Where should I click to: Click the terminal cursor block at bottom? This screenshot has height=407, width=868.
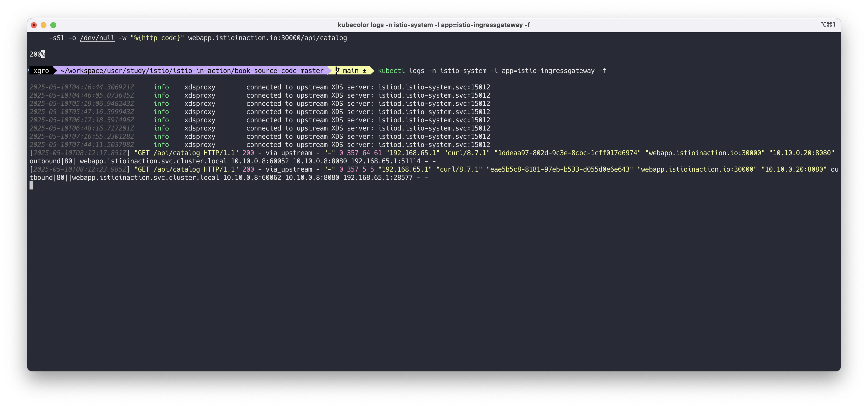click(x=32, y=185)
